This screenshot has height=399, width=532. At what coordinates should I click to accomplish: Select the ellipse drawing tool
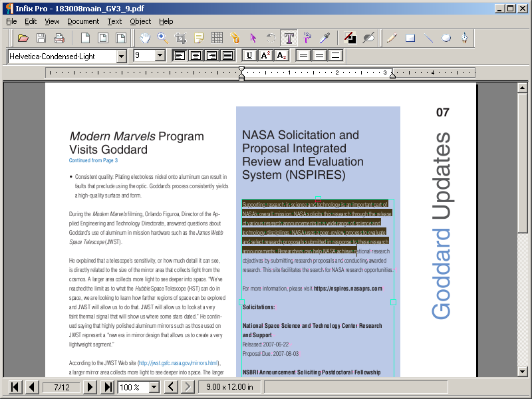[x=446, y=38]
